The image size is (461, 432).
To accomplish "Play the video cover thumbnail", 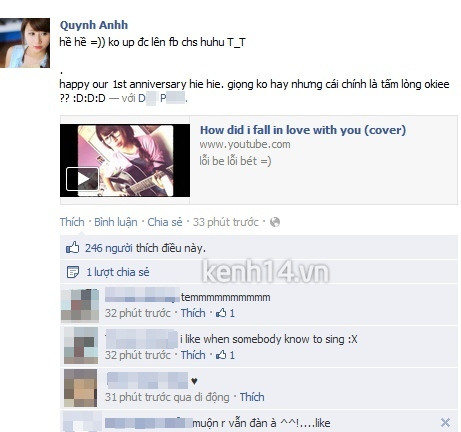I will coord(125,160).
